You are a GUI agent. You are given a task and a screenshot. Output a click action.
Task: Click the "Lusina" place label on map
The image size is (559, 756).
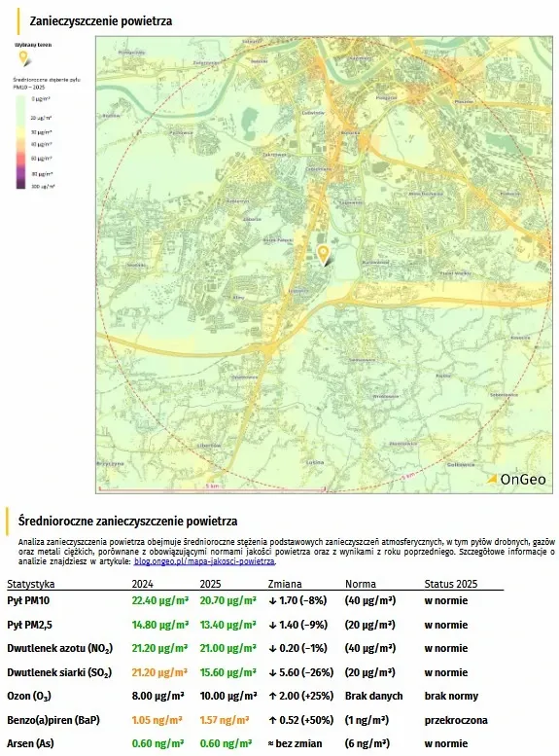click(315, 462)
